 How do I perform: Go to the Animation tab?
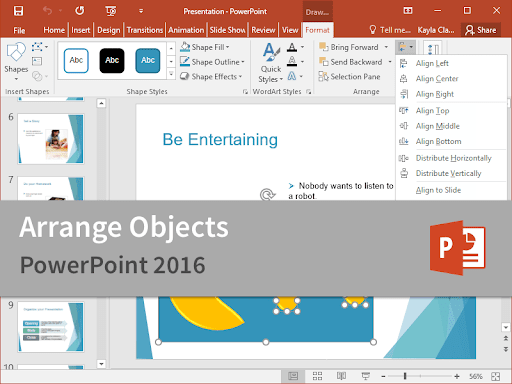186,30
